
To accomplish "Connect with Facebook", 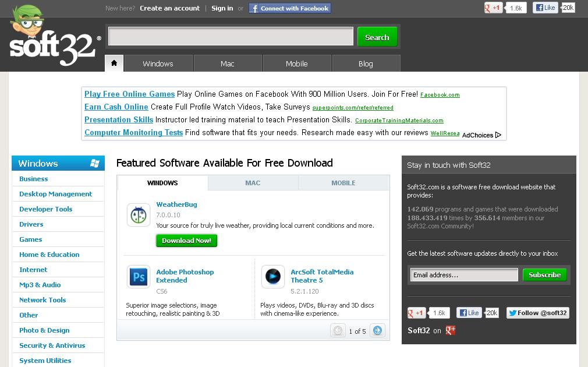I will [290, 8].
